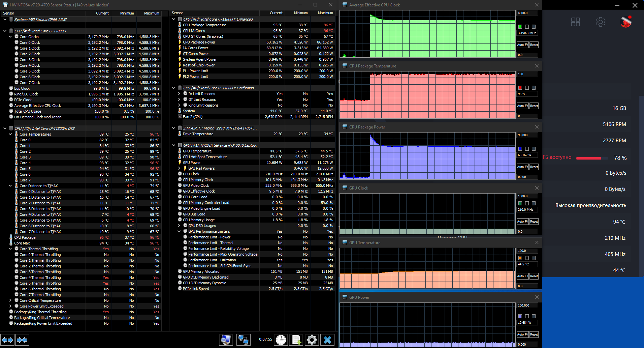This screenshot has height=348, width=644.
Task: Close sensors with the blue X icon
Action: pyautogui.click(x=327, y=340)
